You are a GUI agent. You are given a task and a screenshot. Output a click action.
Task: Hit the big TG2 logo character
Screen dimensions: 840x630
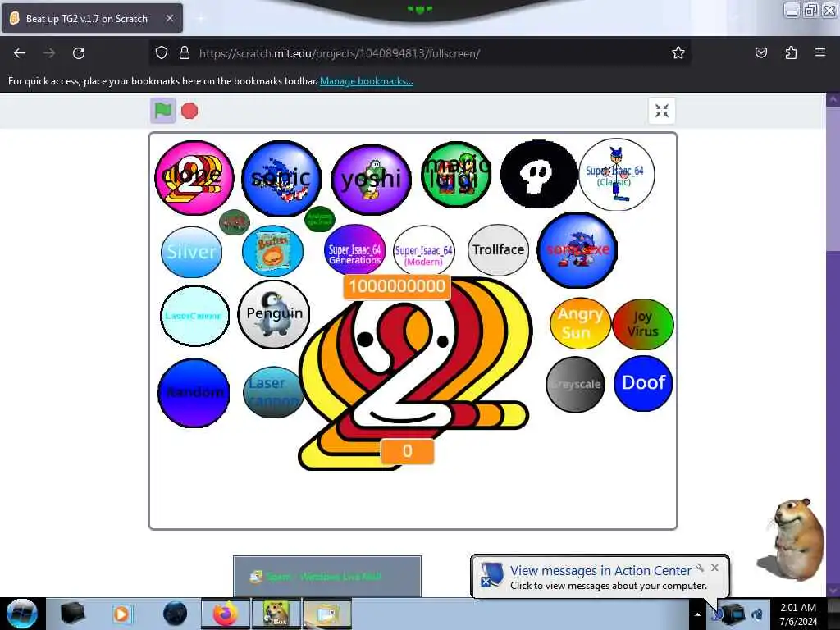[415, 375]
